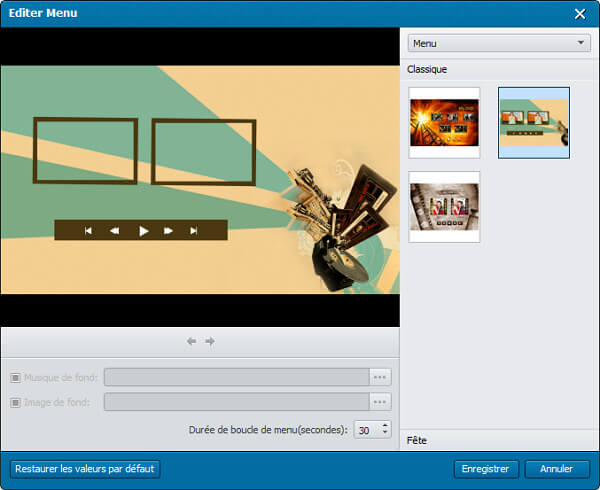Click the Image de fond path field
The image size is (600, 490).
(x=236, y=402)
